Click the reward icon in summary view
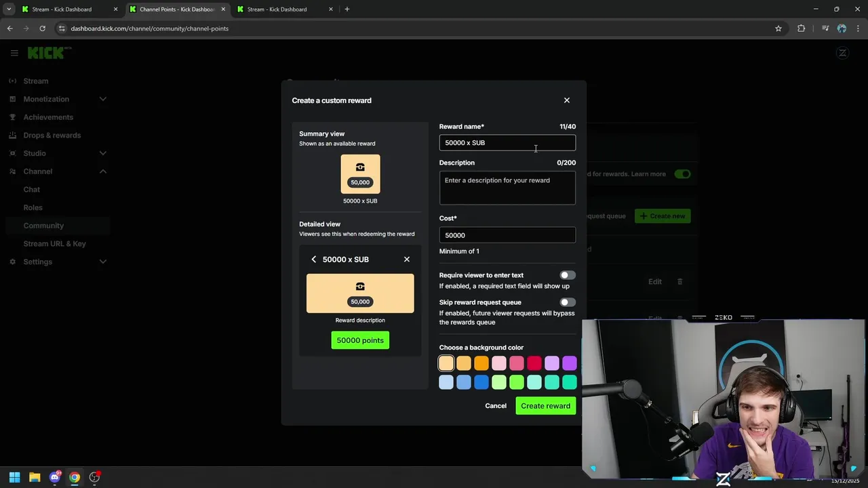This screenshot has width=868, height=488. (x=360, y=167)
